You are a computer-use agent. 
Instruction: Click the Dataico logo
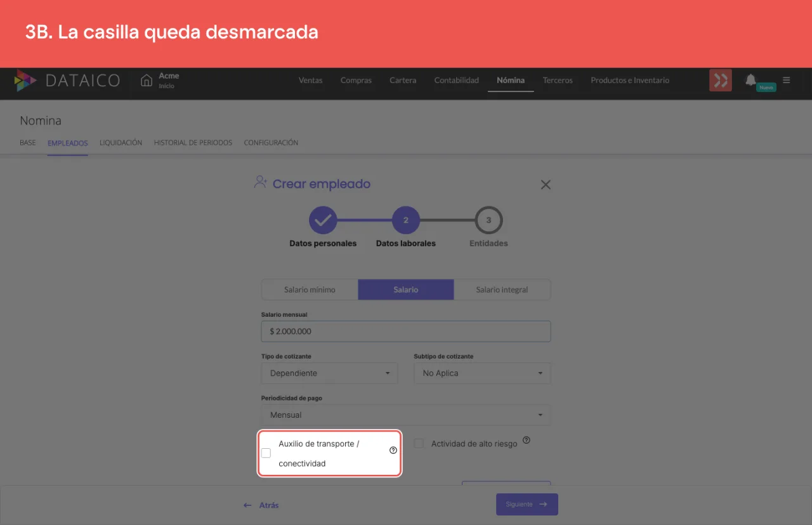(67, 81)
